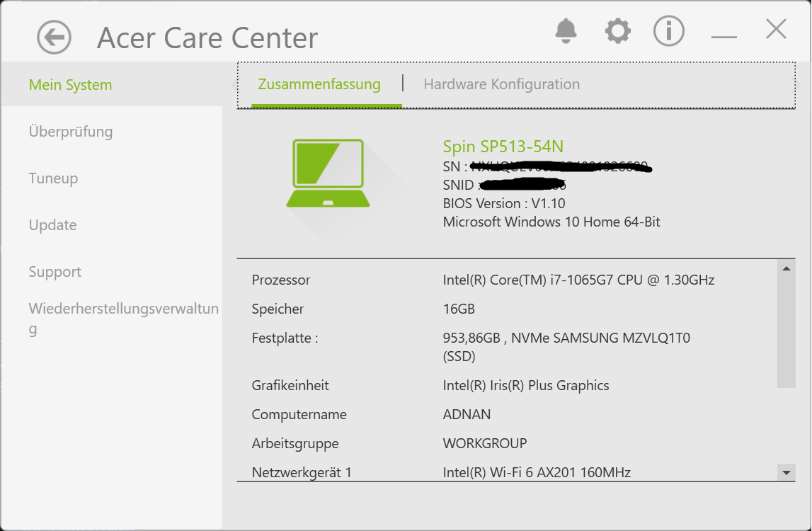
Task: Click the Intel(R) Iris(R) Plus Graphics value
Action: point(525,385)
